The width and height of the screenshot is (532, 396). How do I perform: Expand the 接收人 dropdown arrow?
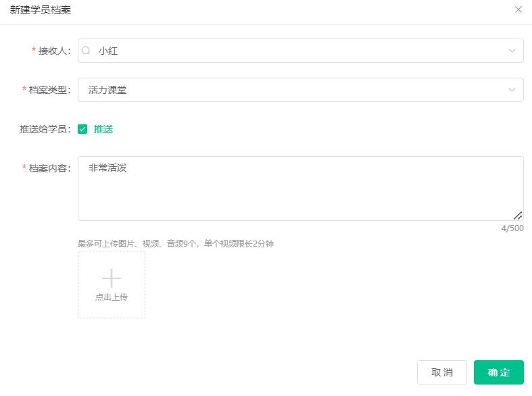pos(512,51)
